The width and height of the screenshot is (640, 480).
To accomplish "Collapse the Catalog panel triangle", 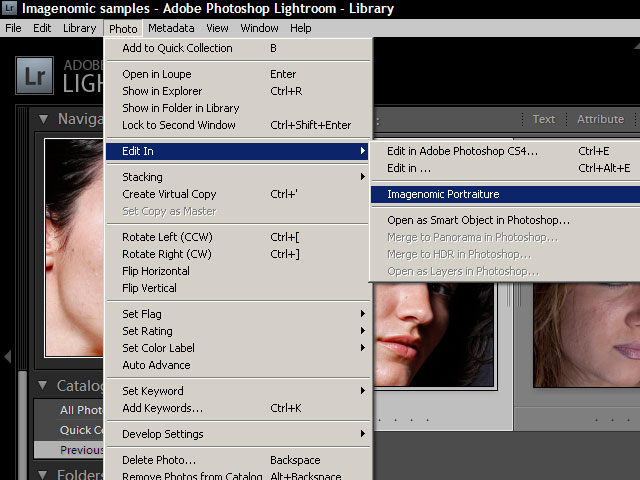I will 42,385.
